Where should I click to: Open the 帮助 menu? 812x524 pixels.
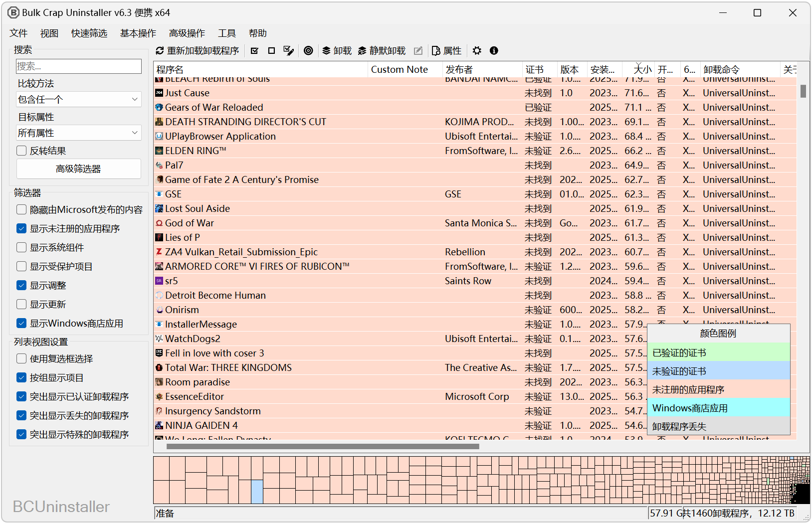point(258,33)
